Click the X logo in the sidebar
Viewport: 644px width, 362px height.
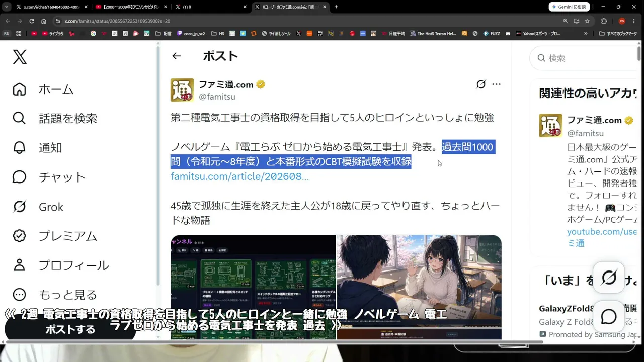(20, 57)
